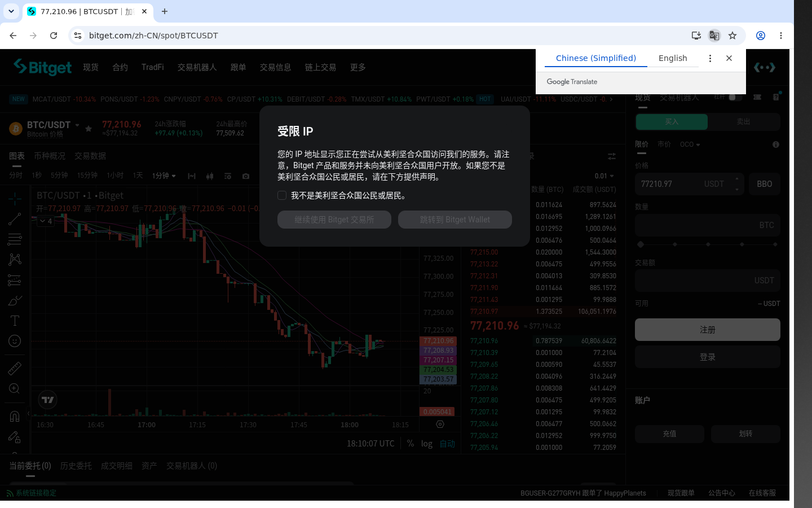Take a chart snapshot with camera icon
The width and height of the screenshot is (812, 508).
(x=246, y=176)
